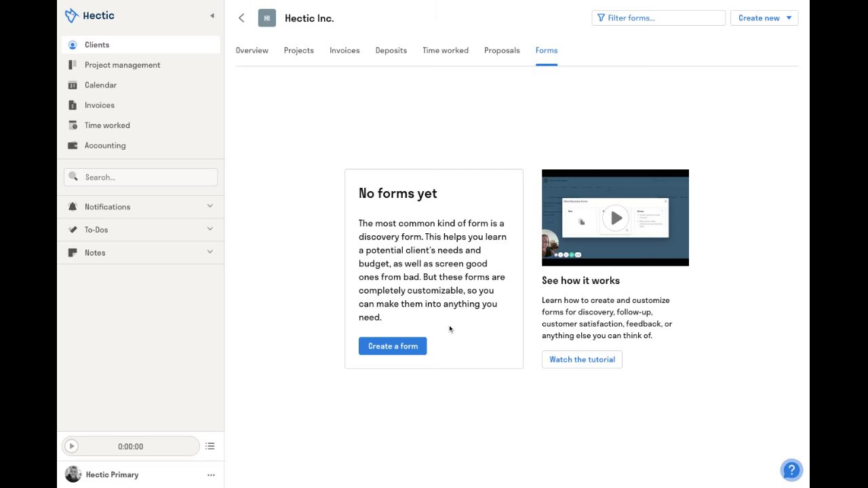Image resolution: width=868 pixels, height=488 pixels.
Task: Switch to the Projects tab
Action: tap(299, 51)
